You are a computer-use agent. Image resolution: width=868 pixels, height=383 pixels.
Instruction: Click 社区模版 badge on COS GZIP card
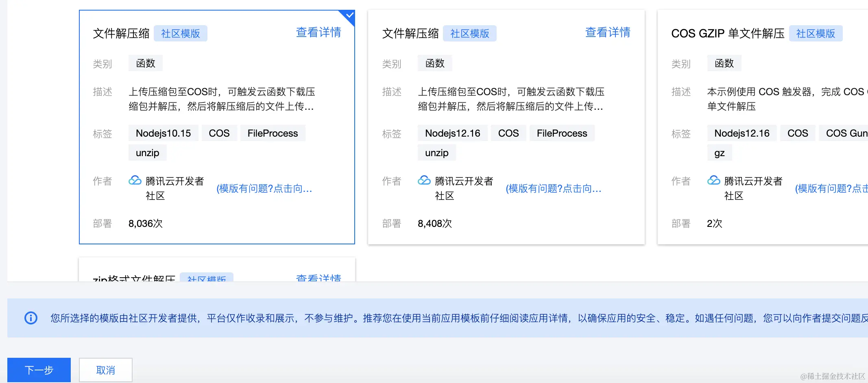[x=816, y=33]
